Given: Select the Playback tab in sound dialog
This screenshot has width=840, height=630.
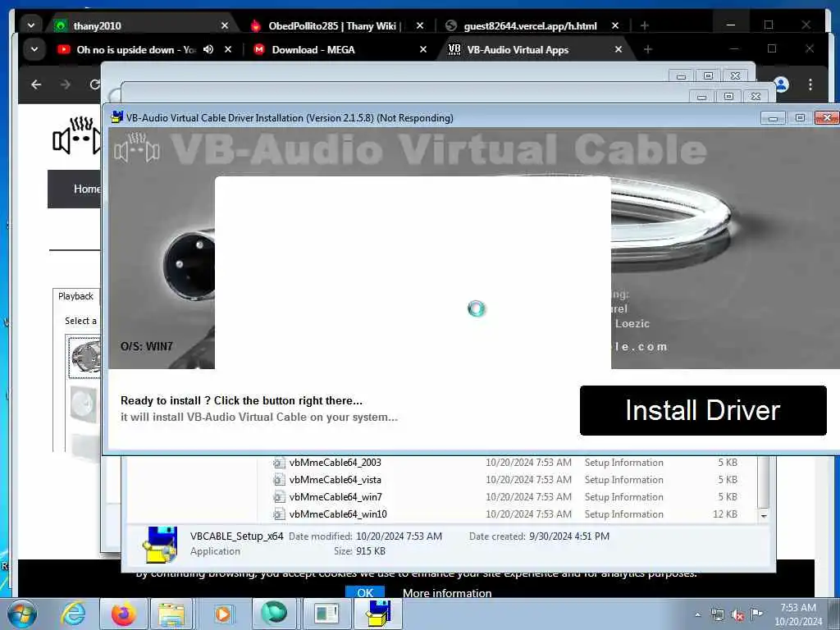Looking at the screenshot, I should (75, 296).
